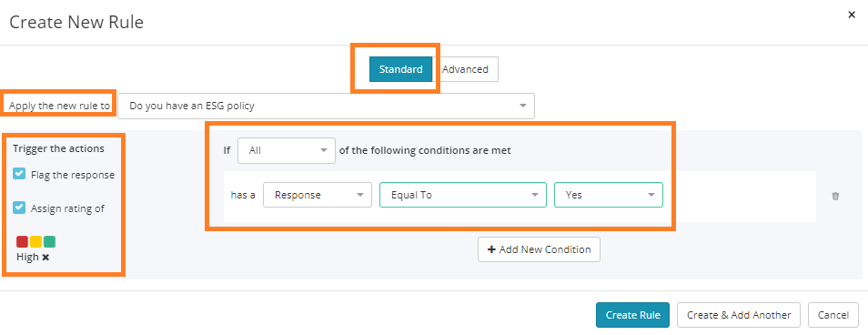This screenshot has height=335, width=868.
Task: Click the Create Rule button
Action: coord(632,315)
